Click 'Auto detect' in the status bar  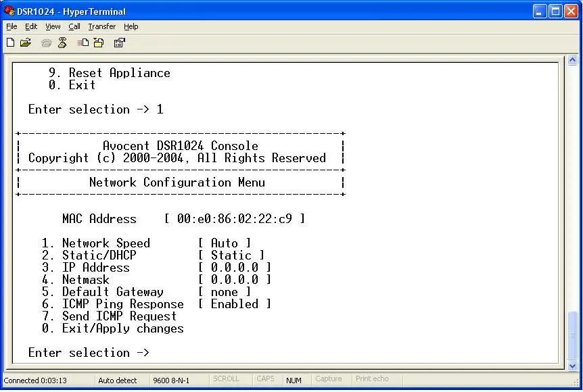coord(118,381)
